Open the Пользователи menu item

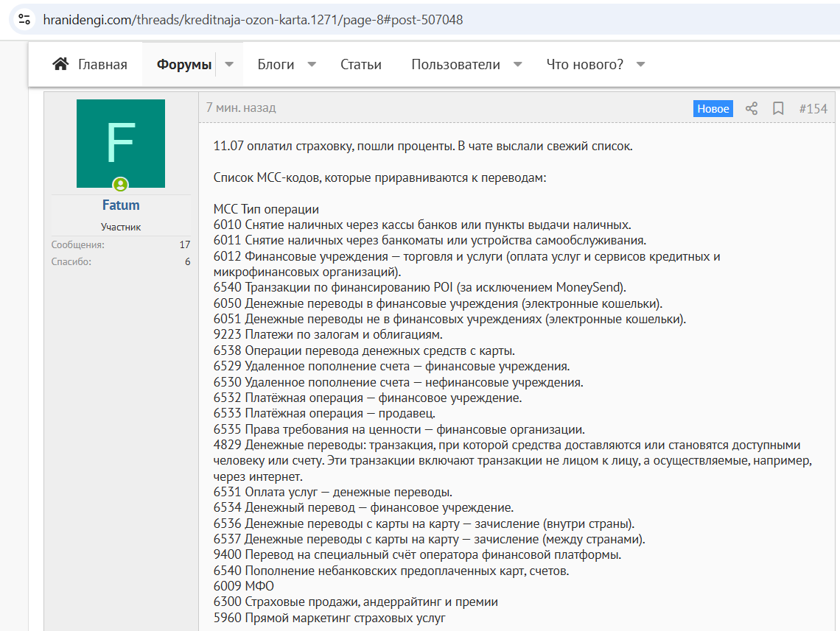(456, 64)
